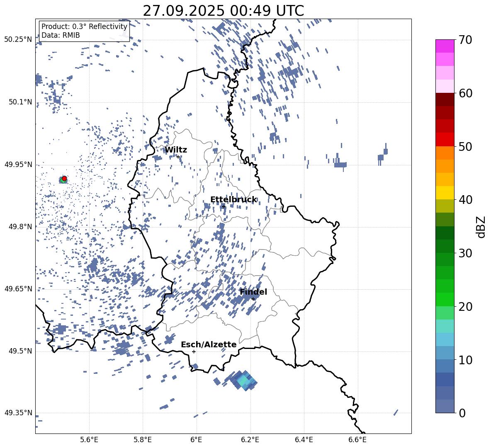This screenshot has width=491, height=448.
Task: Click the magenta swatch at top of colorbar
Action: pos(445,46)
